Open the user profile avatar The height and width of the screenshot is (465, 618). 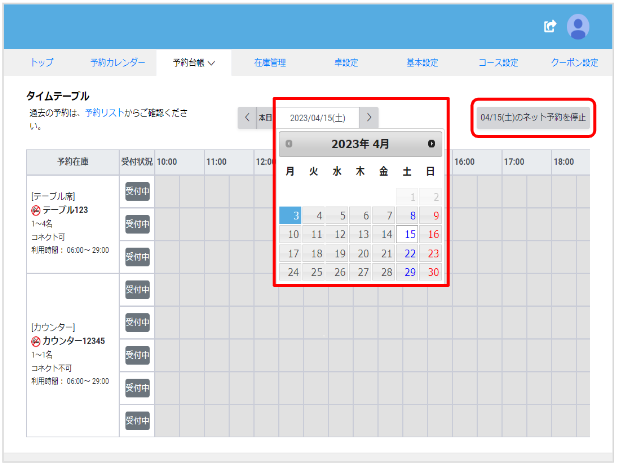click(x=578, y=27)
